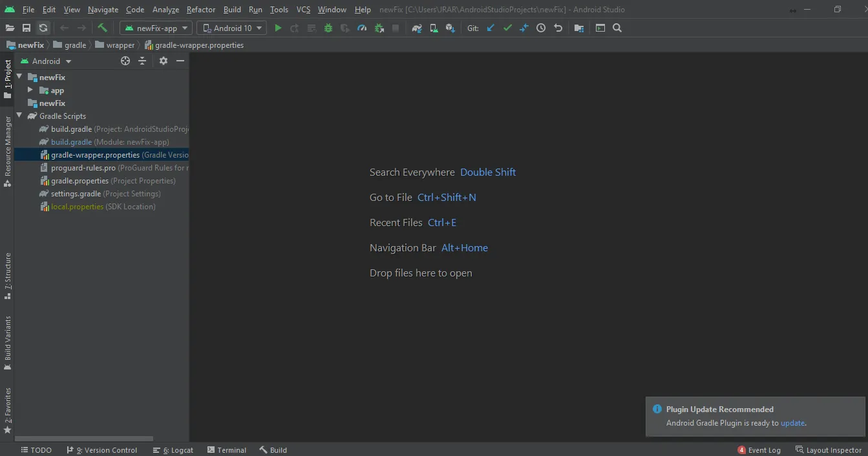Open the SDK Manager icon
The image size is (868, 456).
[450, 28]
